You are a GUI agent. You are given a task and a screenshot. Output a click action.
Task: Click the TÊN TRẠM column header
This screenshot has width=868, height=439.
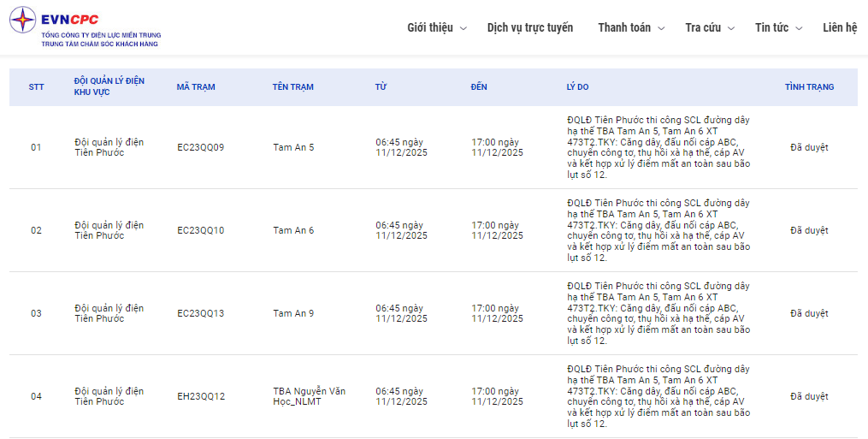pyautogui.click(x=292, y=87)
